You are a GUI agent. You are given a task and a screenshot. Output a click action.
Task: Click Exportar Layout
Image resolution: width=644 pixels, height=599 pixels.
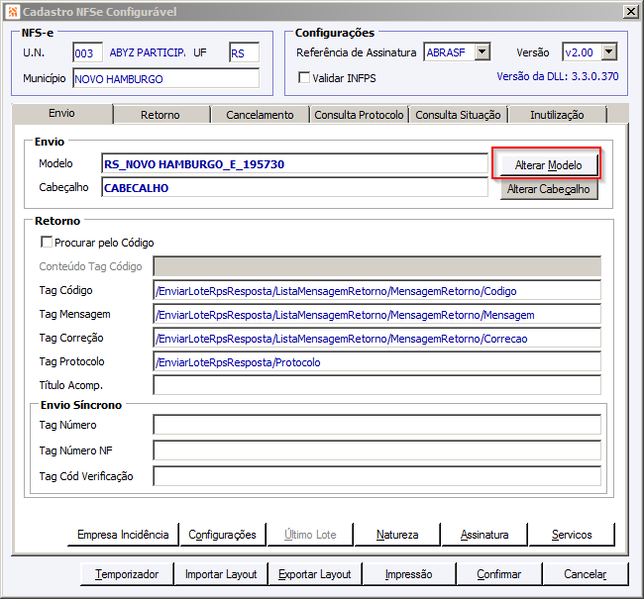click(315, 574)
